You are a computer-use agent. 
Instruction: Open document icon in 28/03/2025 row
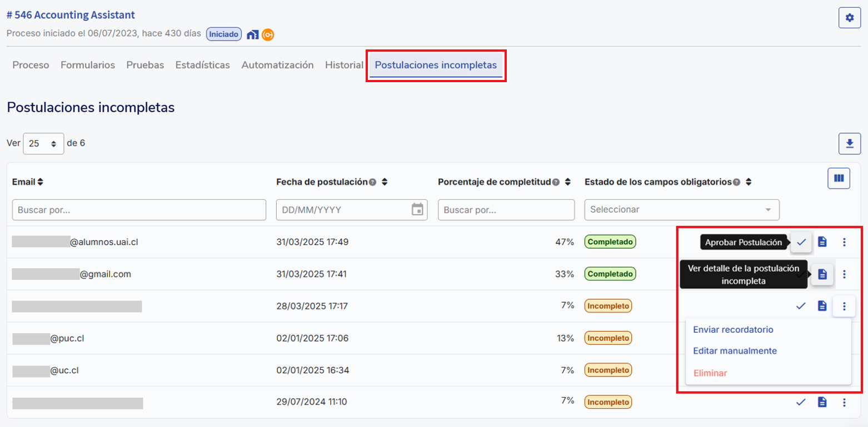coord(822,306)
